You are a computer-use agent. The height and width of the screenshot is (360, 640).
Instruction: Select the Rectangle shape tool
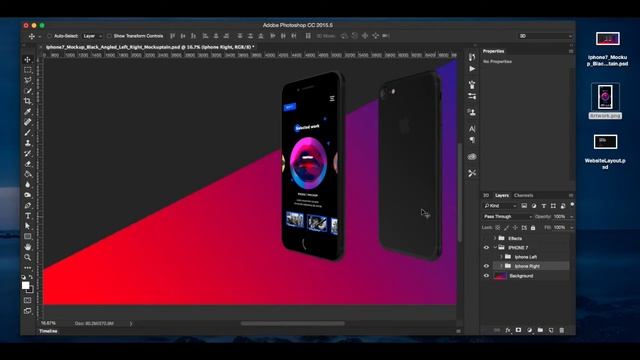pos(28,237)
